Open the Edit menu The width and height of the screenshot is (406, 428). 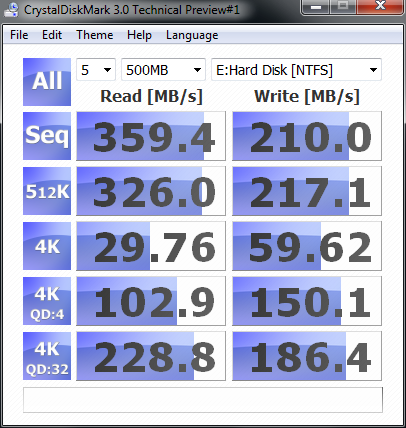coord(52,35)
